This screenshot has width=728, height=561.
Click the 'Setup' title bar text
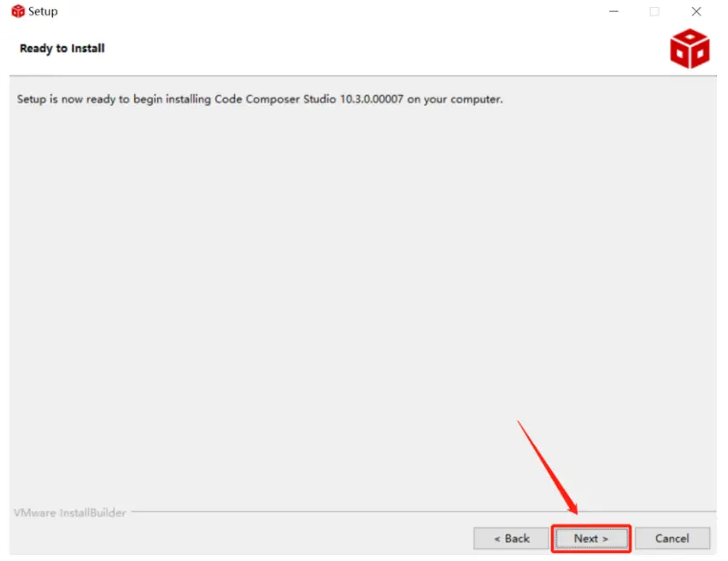[x=43, y=12]
